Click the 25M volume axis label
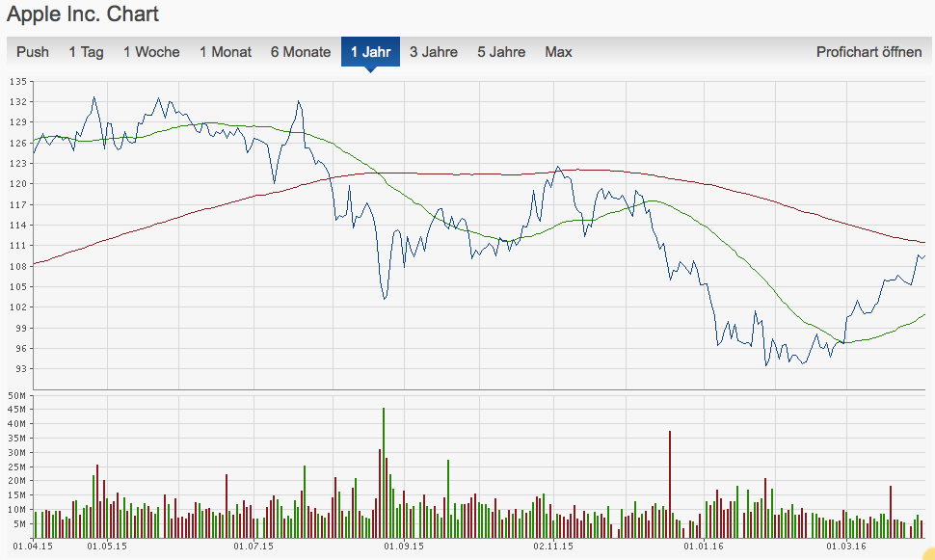Screen dimensions: 935x560 click(18, 467)
